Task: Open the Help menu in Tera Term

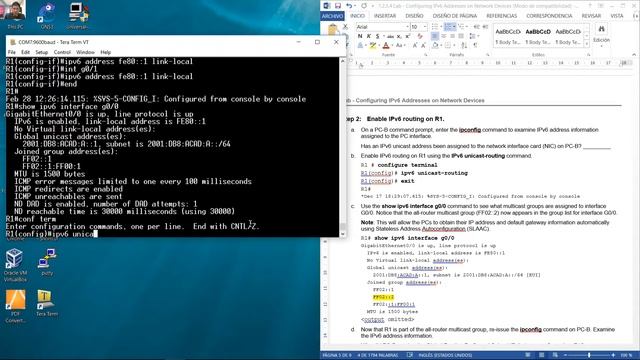Action: coord(105,52)
